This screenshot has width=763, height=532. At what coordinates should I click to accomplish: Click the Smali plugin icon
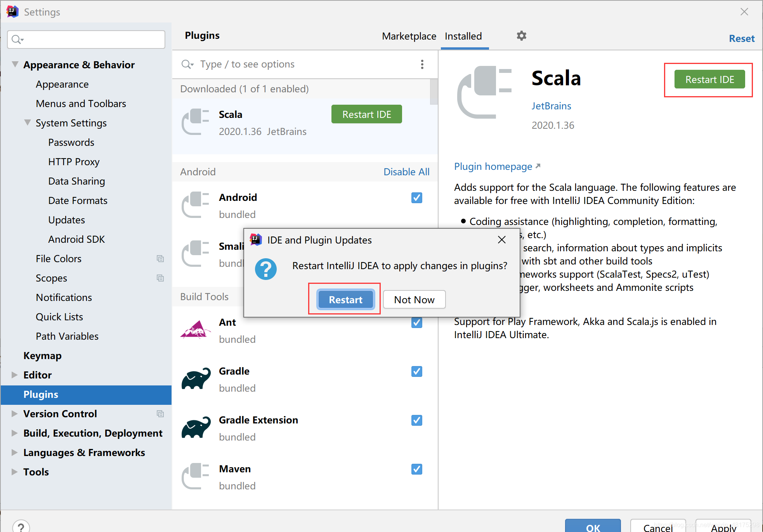tap(196, 254)
